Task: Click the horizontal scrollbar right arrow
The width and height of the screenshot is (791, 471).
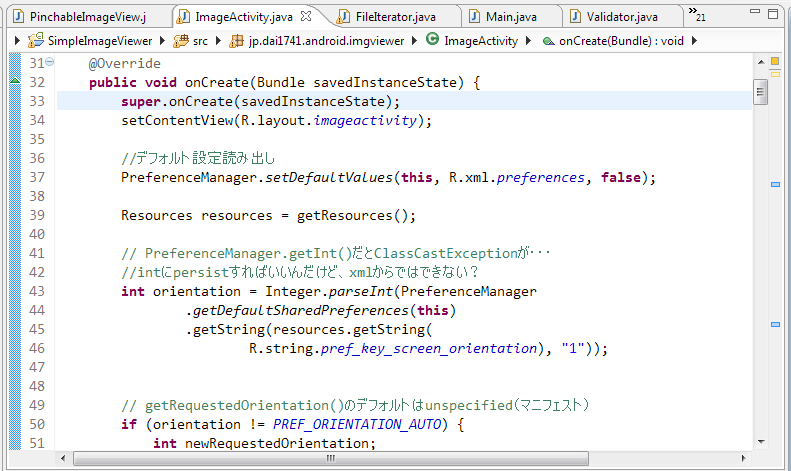Action: pos(743,458)
